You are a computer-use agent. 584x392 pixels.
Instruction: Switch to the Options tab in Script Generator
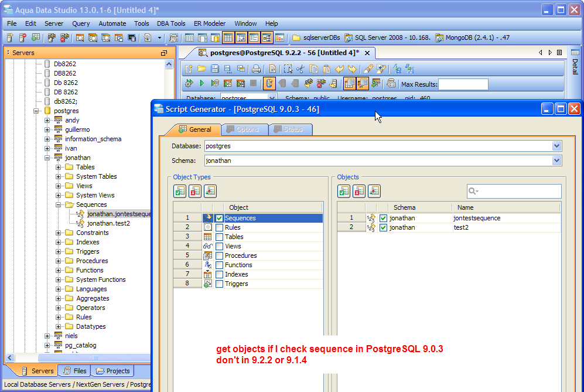[x=244, y=129]
